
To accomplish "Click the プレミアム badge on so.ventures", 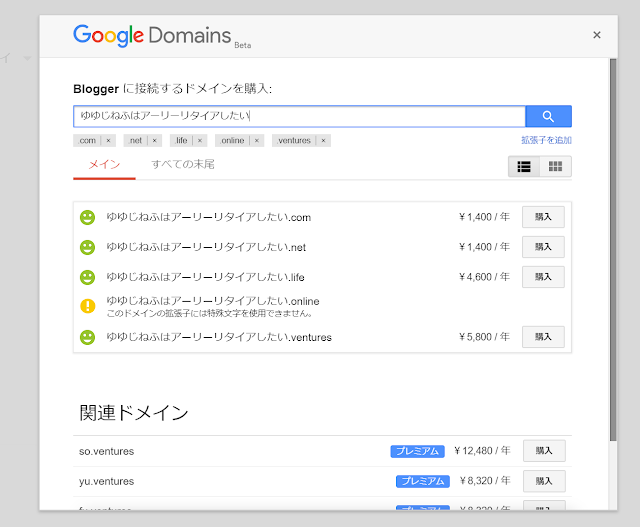I will (x=418, y=451).
